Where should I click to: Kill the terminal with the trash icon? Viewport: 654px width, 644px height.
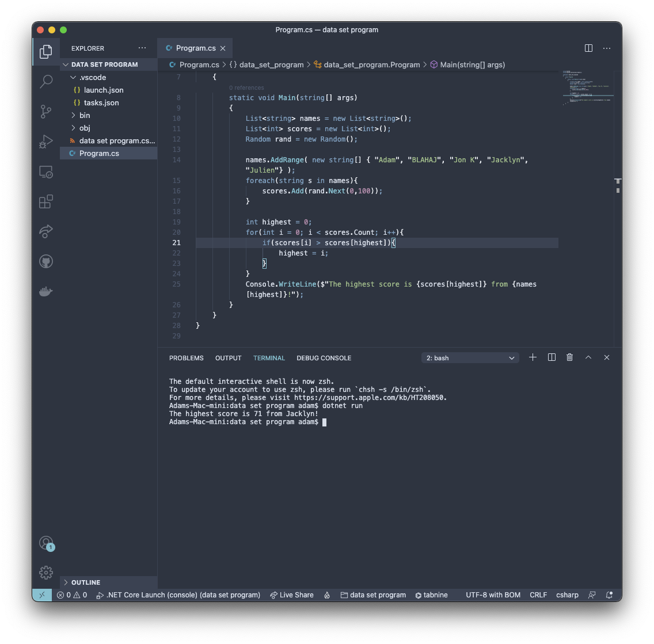coord(569,357)
